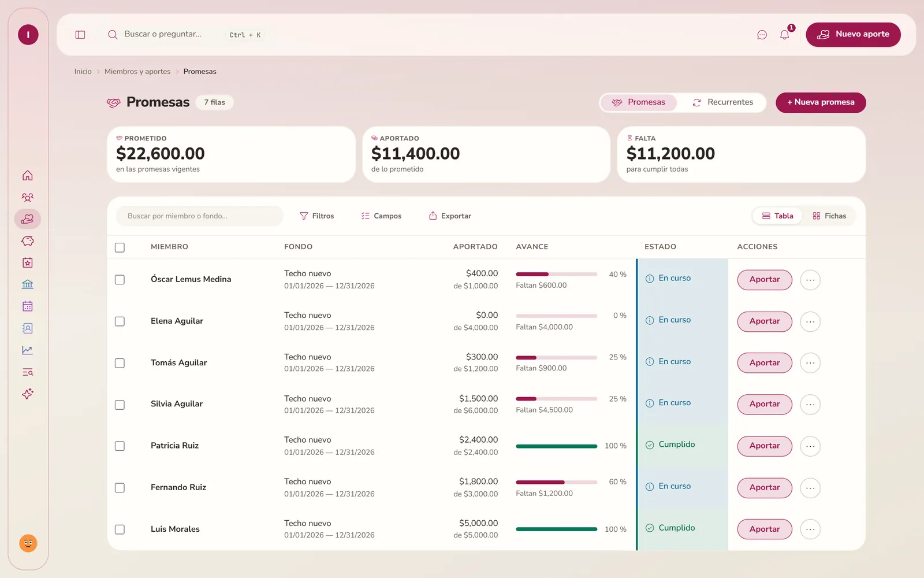The height and width of the screenshot is (578, 924).
Task: Check the box for Luis Morales
Action: point(120,529)
